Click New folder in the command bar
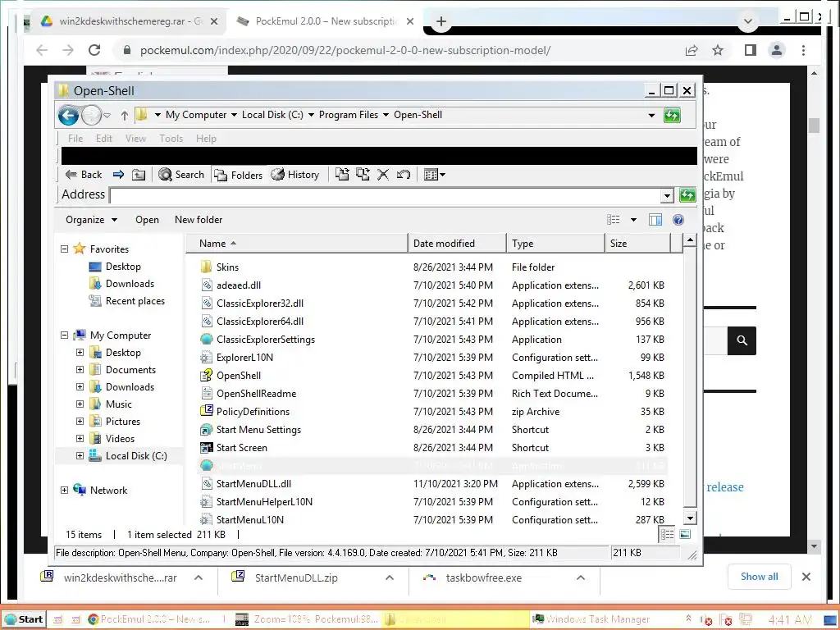This screenshot has width=840, height=630. (199, 220)
